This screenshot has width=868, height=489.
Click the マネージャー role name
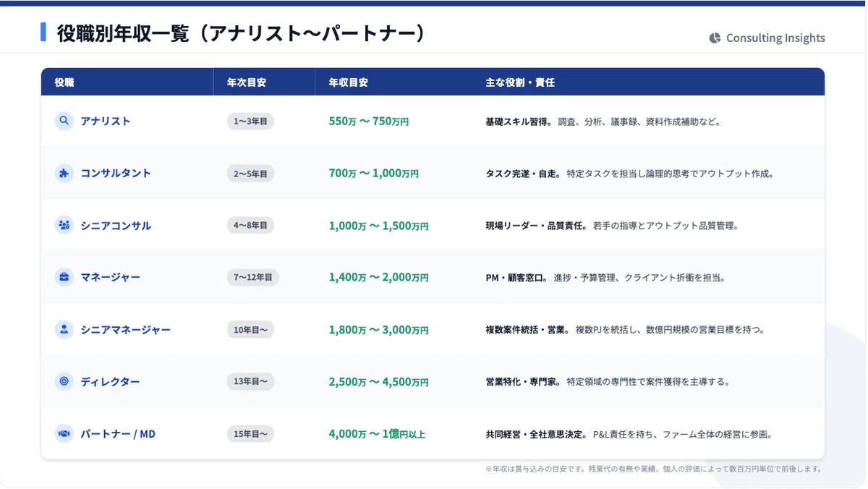pyautogui.click(x=111, y=278)
